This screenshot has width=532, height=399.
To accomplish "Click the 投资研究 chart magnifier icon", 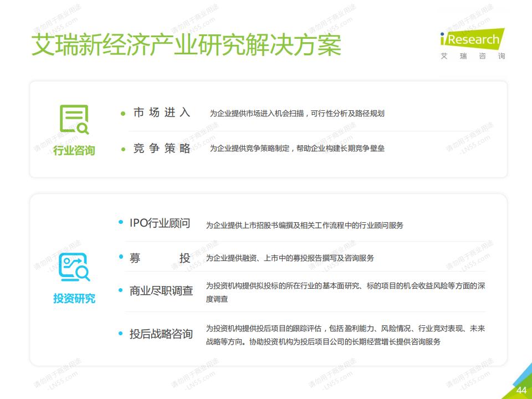I will (x=74, y=268).
